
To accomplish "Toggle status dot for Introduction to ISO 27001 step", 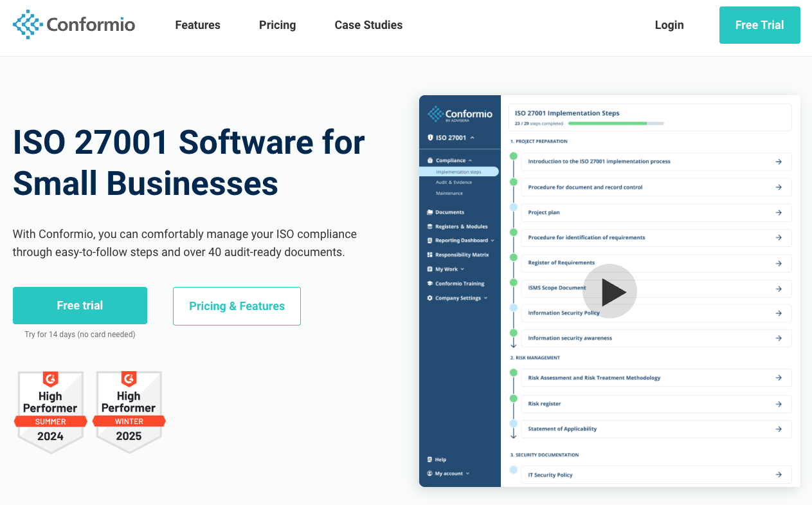I will pyautogui.click(x=513, y=156).
